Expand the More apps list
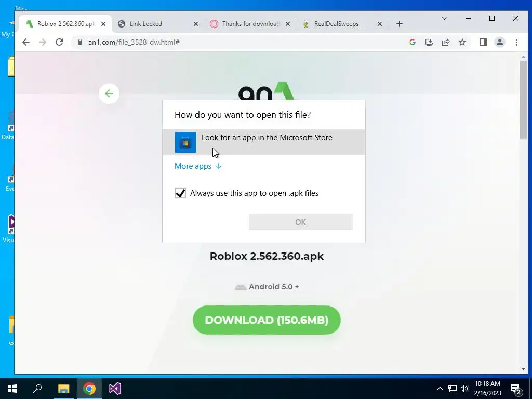Viewport: 532px width, 399px height. pos(198,166)
